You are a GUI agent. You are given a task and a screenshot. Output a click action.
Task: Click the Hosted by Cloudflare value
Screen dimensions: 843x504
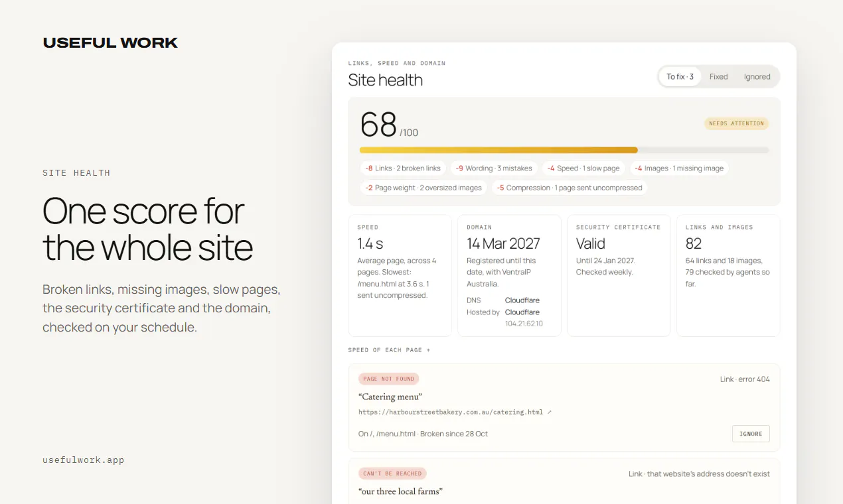[522, 312]
